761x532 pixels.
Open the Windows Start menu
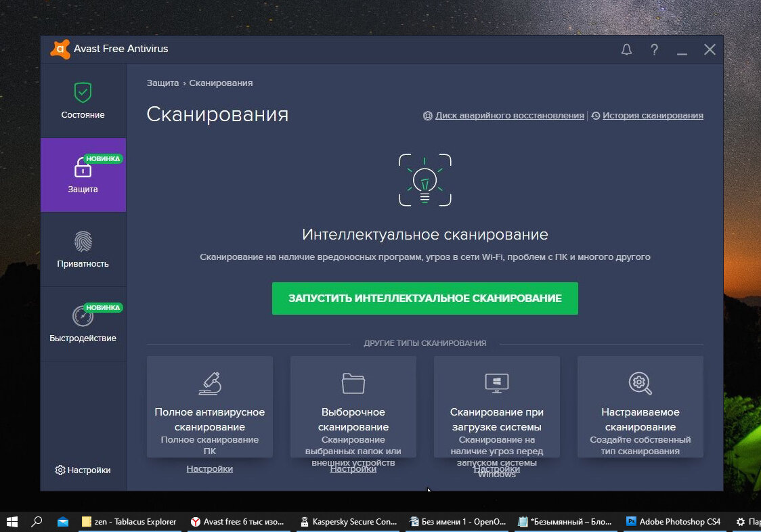coord(12,522)
